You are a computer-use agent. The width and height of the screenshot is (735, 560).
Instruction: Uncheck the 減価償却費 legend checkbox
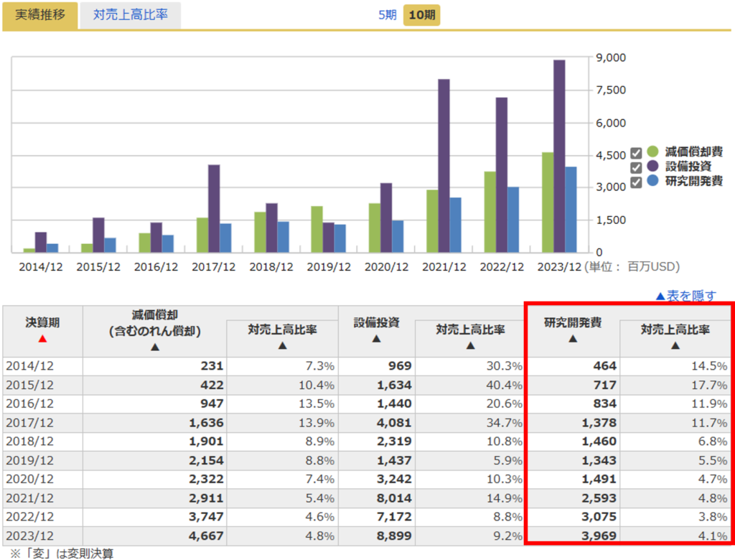pyautogui.click(x=636, y=152)
